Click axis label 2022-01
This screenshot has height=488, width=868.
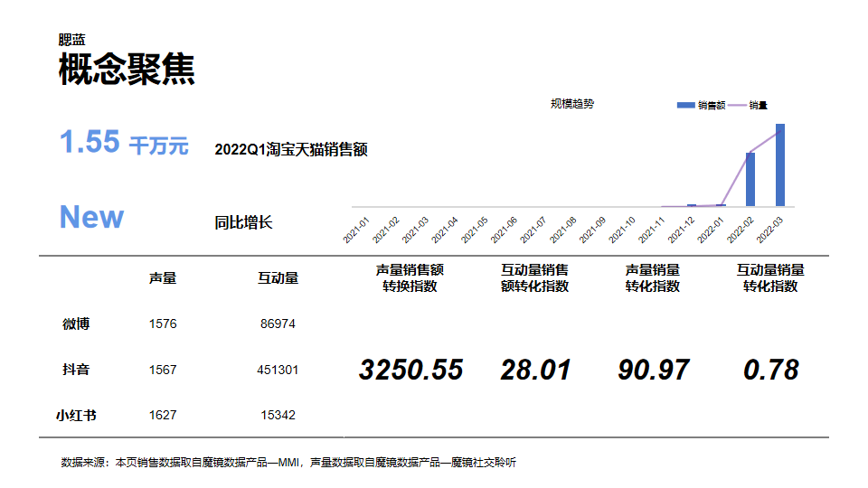tap(711, 230)
